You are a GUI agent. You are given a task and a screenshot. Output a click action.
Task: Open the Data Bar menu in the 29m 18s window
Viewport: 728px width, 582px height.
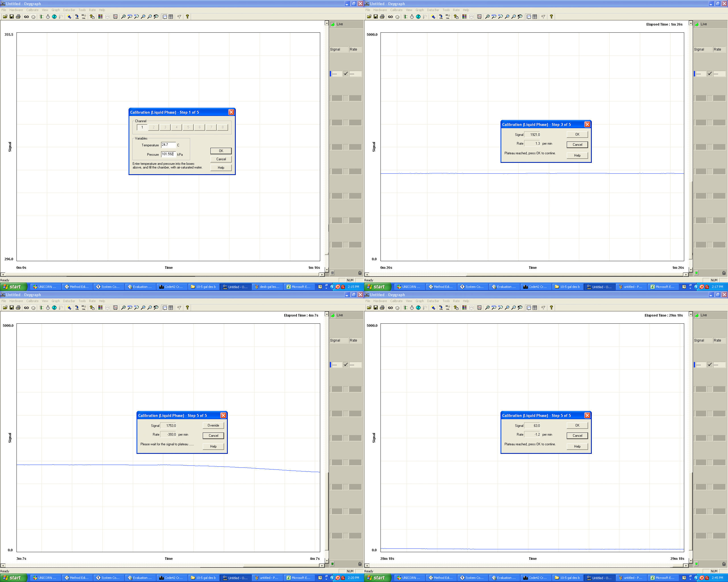433,301
